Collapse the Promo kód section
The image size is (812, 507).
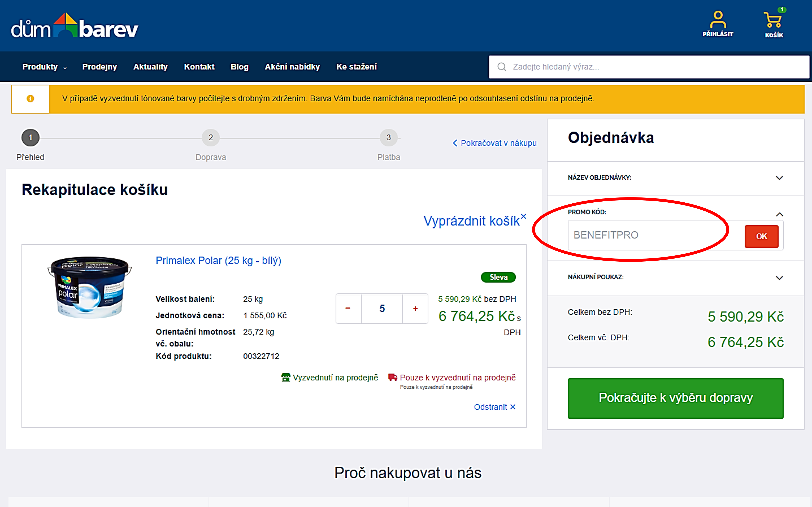pos(779,214)
